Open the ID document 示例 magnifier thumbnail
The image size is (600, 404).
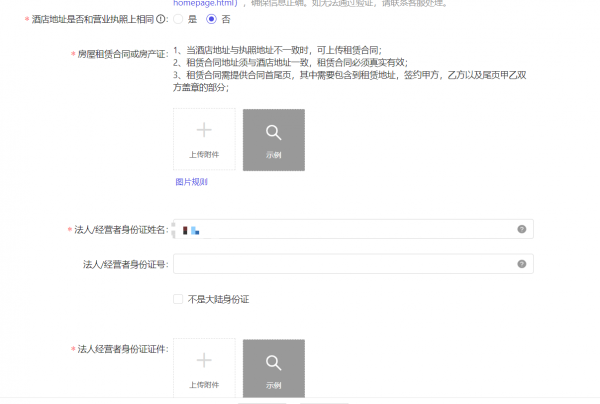274,368
